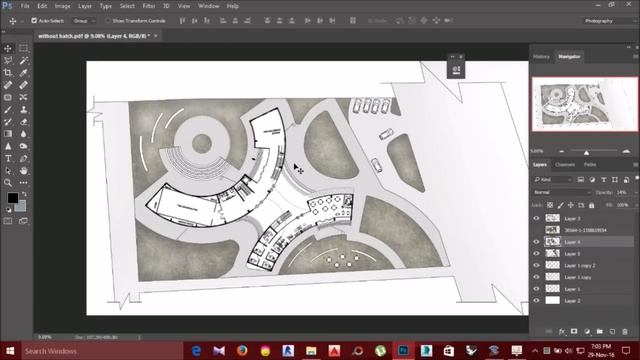Screen dimensions: 640x360
Task: Select the Magic Wand tool
Action: coord(23,61)
